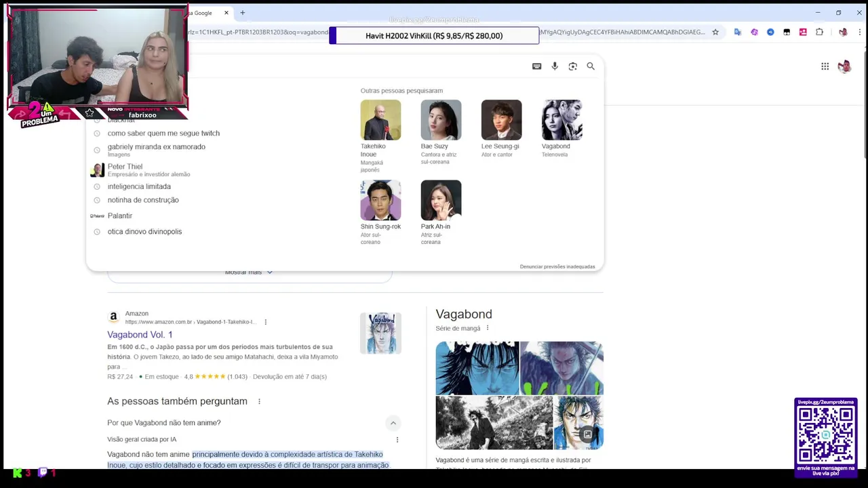Collapse the 'Por que Vagabond não tem anime?' question
This screenshot has width=868, height=488.
[x=393, y=423]
